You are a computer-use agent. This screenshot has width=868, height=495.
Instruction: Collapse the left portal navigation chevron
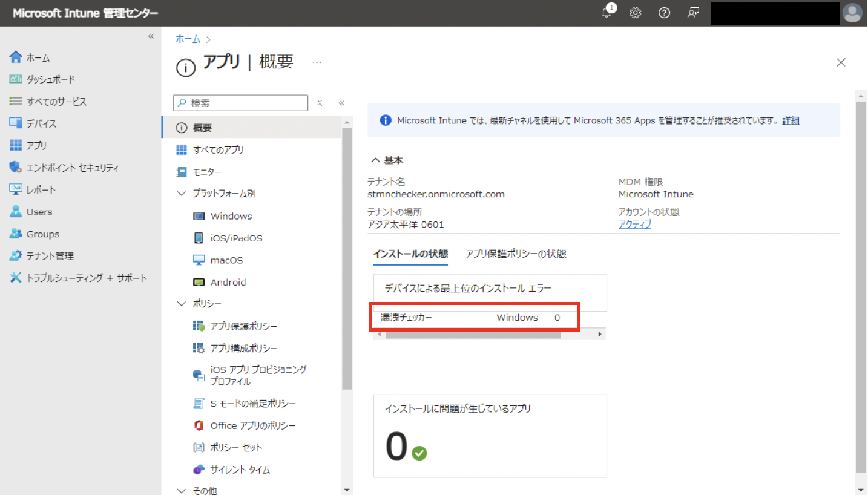(x=151, y=37)
